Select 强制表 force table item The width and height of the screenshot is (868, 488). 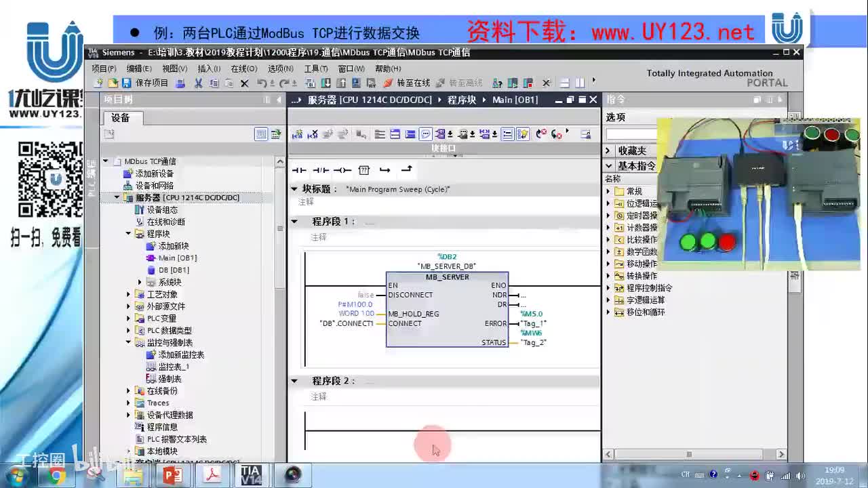tap(170, 379)
